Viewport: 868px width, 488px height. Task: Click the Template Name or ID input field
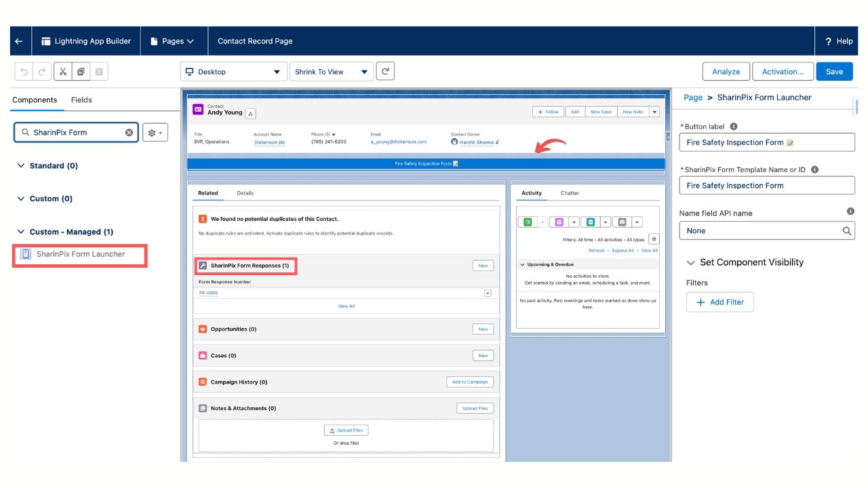[x=767, y=185]
